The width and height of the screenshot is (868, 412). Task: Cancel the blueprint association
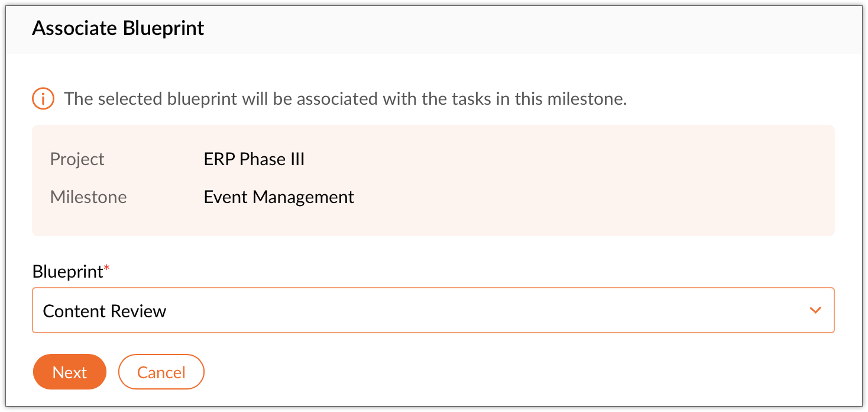pos(161,372)
